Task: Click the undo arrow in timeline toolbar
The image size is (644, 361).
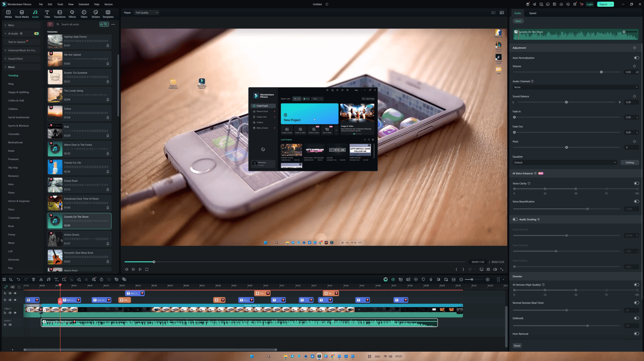Action: pos(18,280)
